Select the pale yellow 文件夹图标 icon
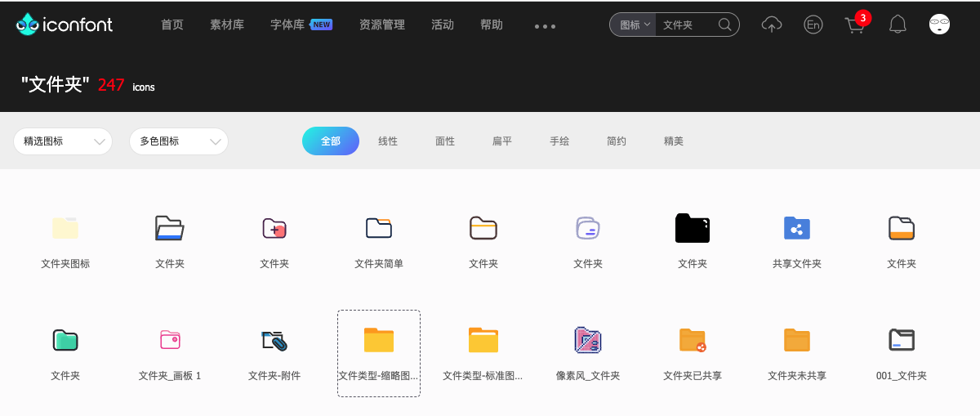The height and width of the screenshot is (416, 980). 65,228
